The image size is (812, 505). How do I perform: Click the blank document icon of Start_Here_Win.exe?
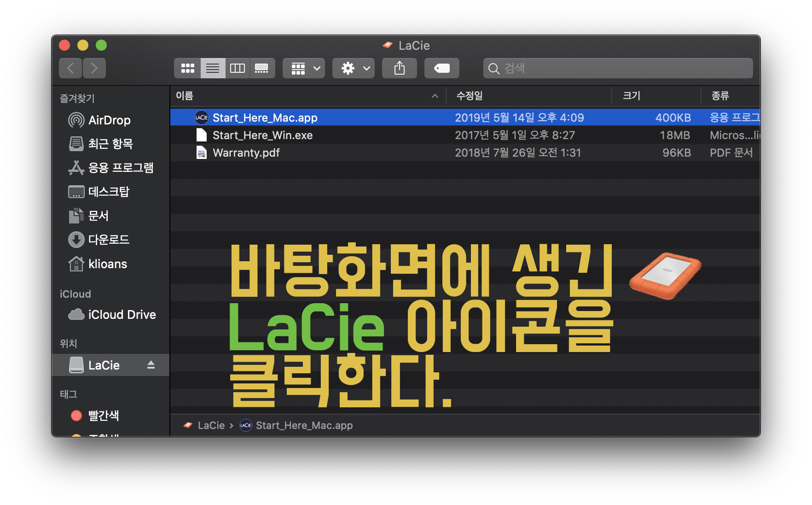tap(202, 135)
